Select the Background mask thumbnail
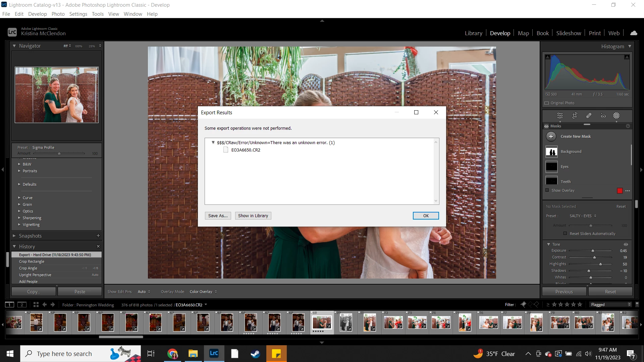The image size is (644, 362). (x=551, y=152)
